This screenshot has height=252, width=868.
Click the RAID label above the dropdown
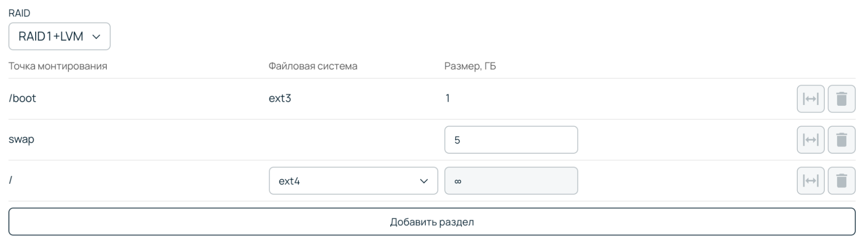[20, 13]
